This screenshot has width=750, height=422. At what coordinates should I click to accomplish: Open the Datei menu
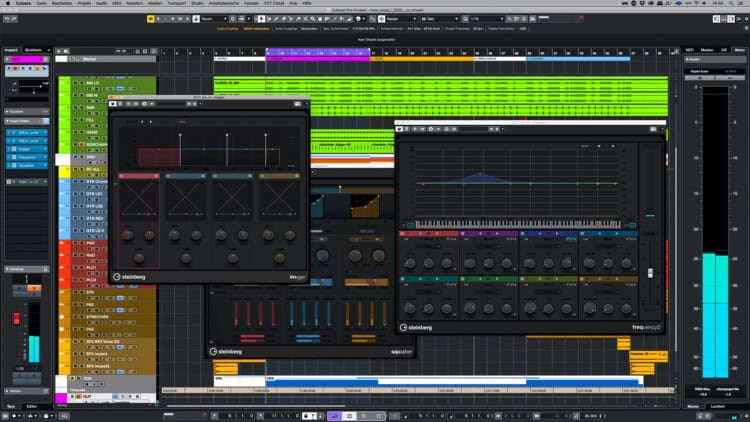pyautogui.click(x=42, y=3)
